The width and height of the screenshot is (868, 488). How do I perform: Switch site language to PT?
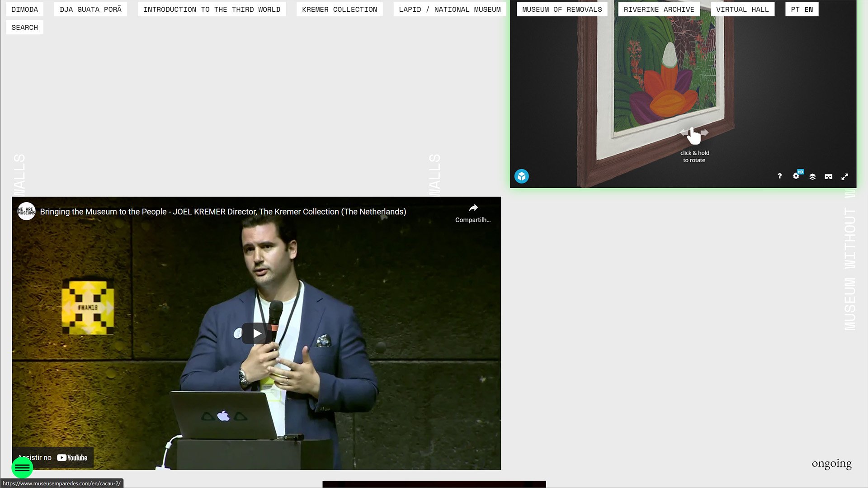(795, 9)
